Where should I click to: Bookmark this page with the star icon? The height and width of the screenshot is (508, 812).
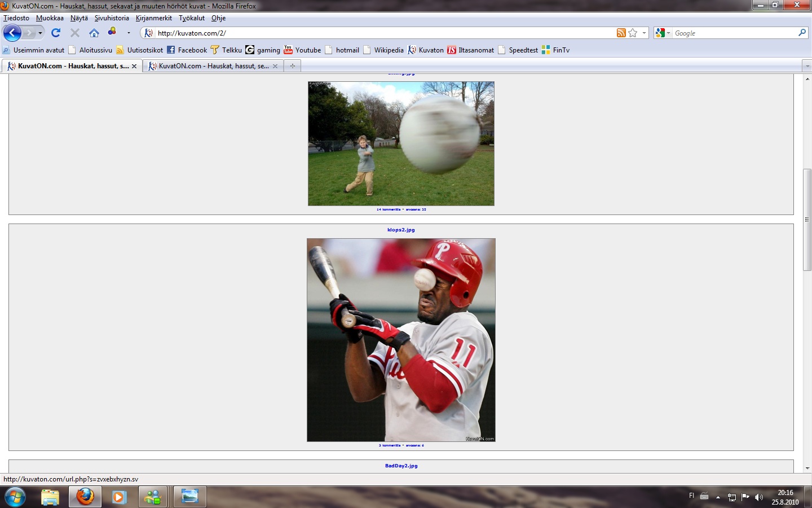tap(633, 33)
